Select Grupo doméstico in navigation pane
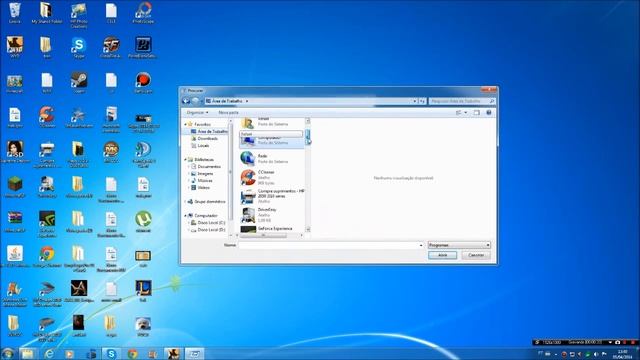Viewport: 640px width, 360px height. click(x=207, y=202)
